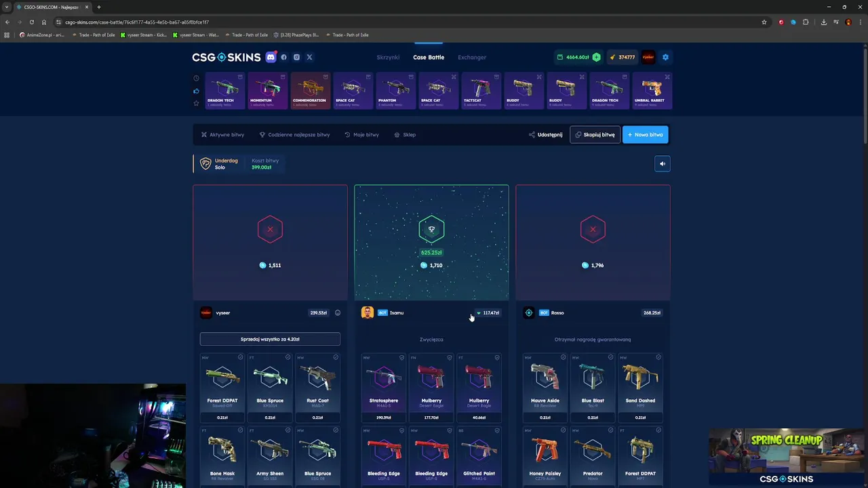Image resolution: width=868 pixels, height=488 pixels.
Task: Click the CSGO-SKINS logo
Action: pyautogui.click(x=226, y=57)
